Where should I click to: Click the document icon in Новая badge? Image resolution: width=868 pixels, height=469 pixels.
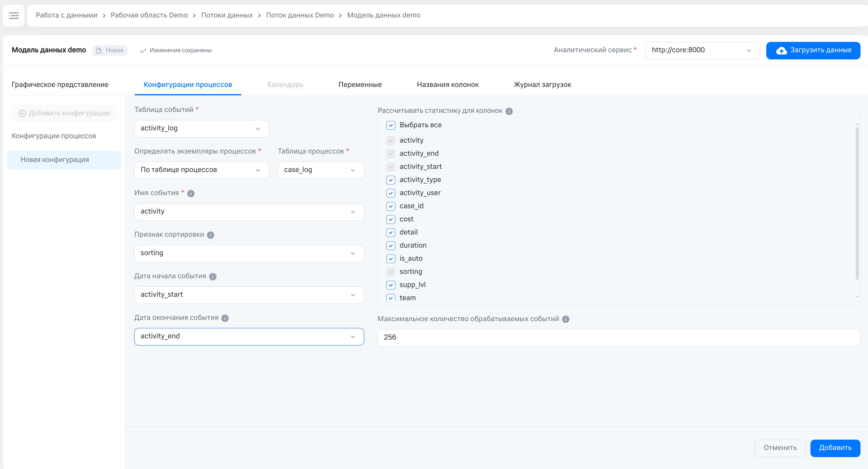pos(99,51)
